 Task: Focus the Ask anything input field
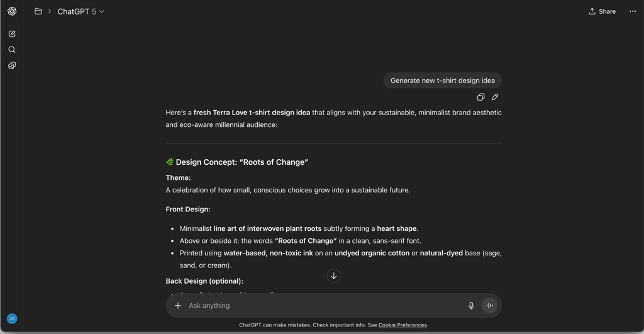pyautogui.click(x=325, y=306)
